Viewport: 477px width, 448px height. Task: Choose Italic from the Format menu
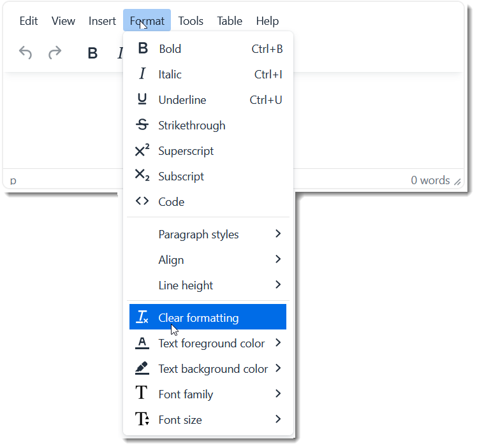[208, 74]
